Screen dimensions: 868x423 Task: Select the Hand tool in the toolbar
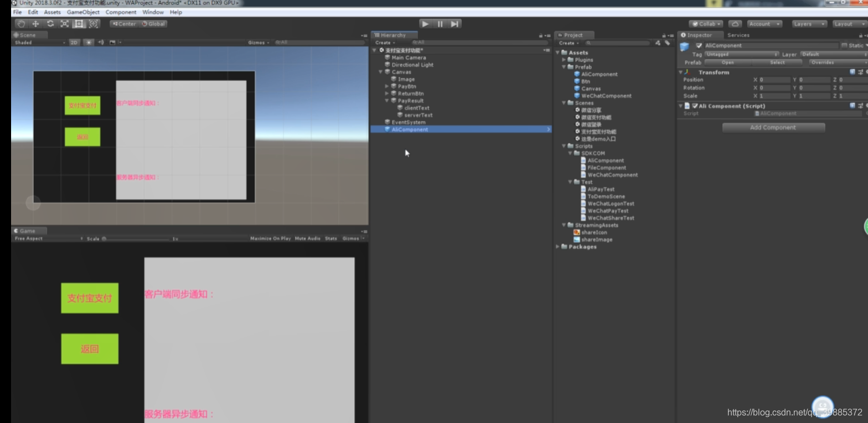coord(21,24)
